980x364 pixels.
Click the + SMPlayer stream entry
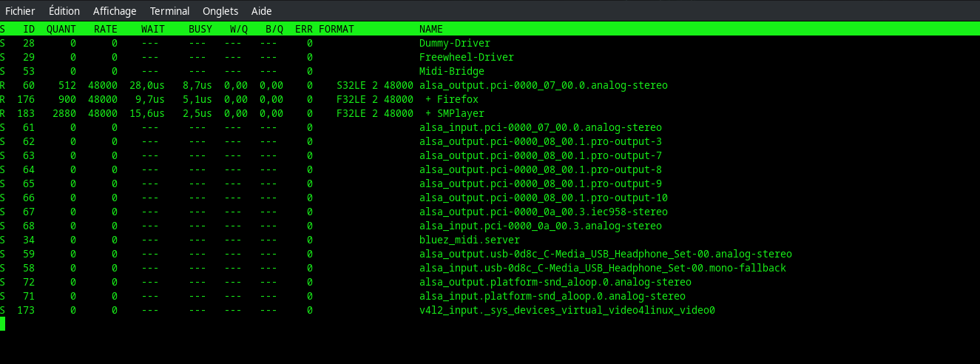[455, 114]
